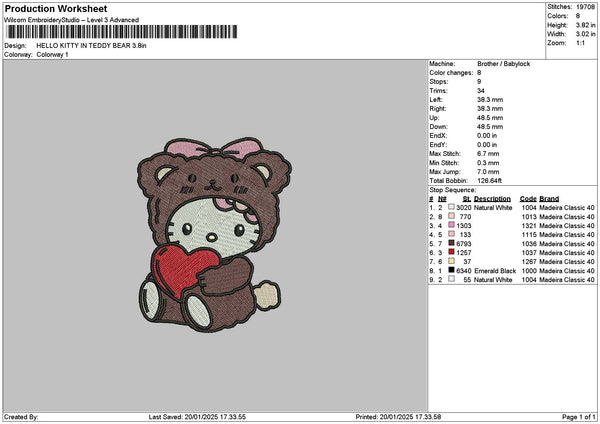Image resolution: width=600 pixels, height=424 pixels.
Task: Click the Stops value 9
Action: pyautogui.click(x=479, y=82)
